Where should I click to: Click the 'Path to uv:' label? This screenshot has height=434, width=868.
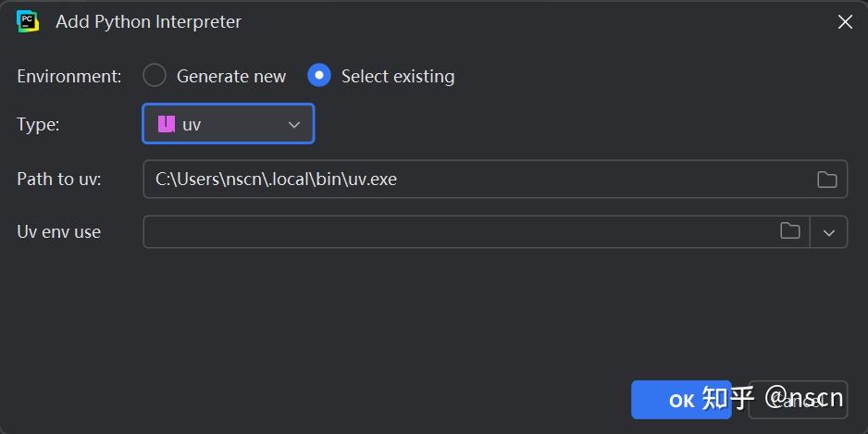[x=59, y=180]
